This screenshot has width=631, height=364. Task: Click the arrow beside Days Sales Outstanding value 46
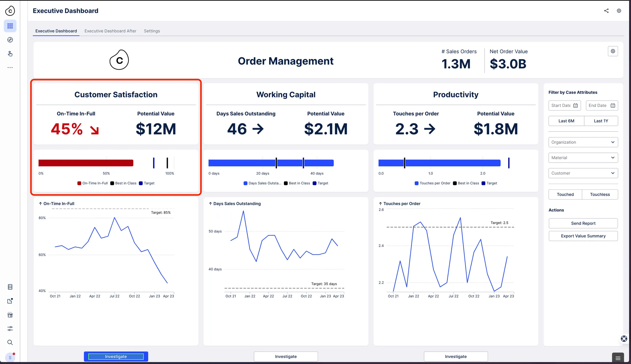pos(258,129)
